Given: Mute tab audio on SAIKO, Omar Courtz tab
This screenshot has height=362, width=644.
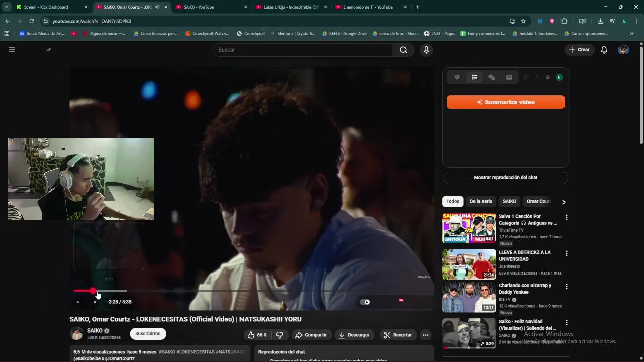Looking at the screenshot, I should [x=158, y=7].
